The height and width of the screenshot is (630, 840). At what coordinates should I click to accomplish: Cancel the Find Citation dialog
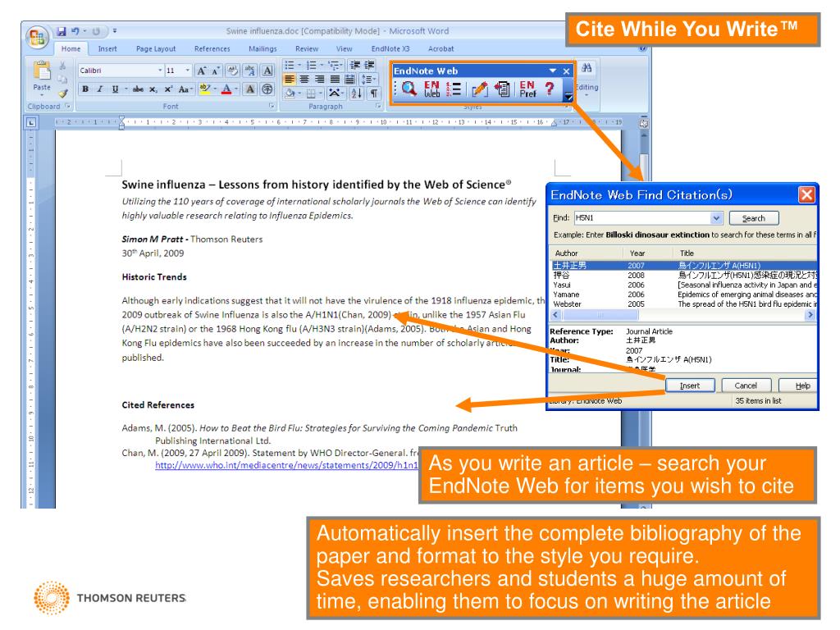coord(746,386)
